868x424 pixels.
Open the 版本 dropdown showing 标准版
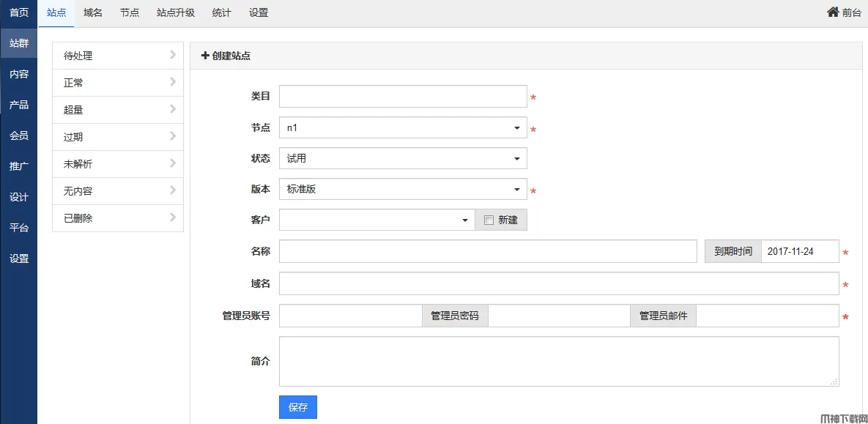(403, 190)
